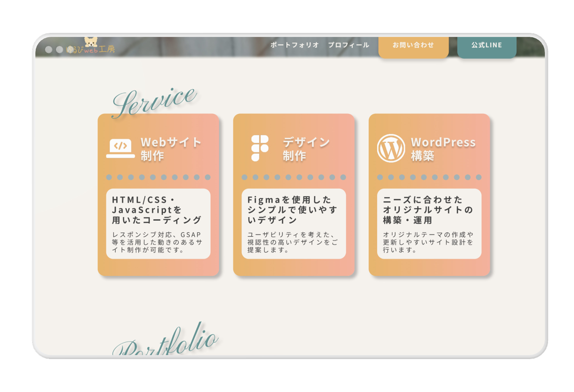The height and width of the screenshot is (392, 574).
Task: Click the laptop base under the code brackets icon
Action: 121,156
